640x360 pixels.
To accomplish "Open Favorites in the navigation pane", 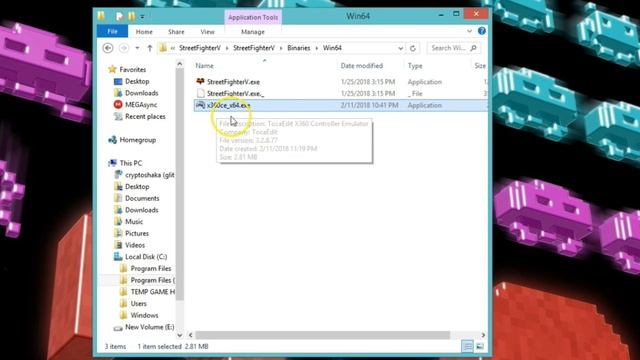I will [133, 69].
